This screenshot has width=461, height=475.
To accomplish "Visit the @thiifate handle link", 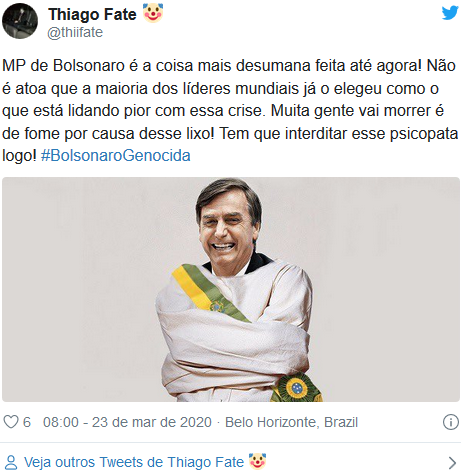I will pyautogui.click(x=75, y=32).
